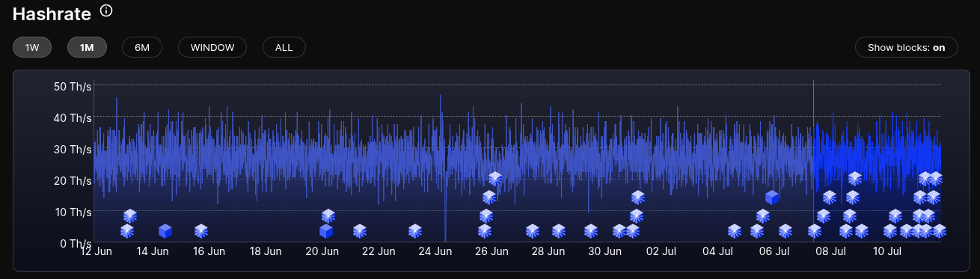Image resolution: width=980 pixels, height=279 pixels.
Task: Click upper of two stacked blocks near 13 Jun
Action: (130, 216)
